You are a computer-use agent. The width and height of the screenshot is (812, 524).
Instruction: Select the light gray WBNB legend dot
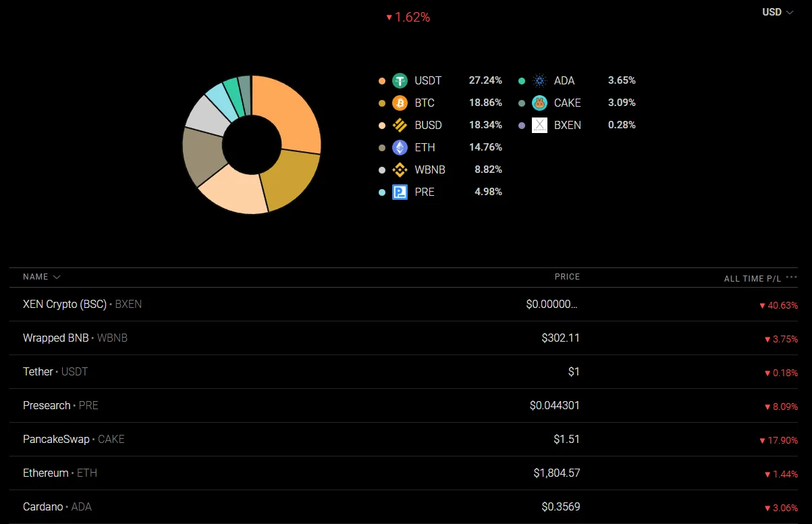point(382,170)
